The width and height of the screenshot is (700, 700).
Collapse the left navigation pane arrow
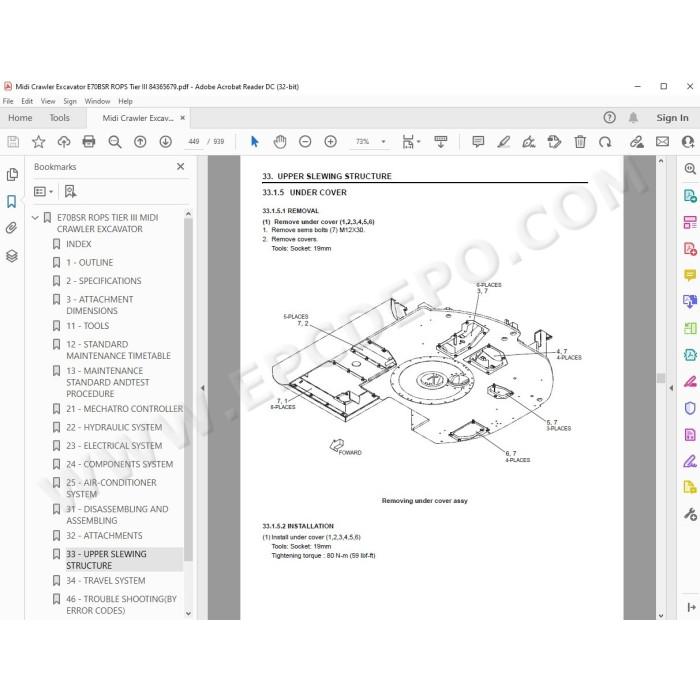[203, 388]
